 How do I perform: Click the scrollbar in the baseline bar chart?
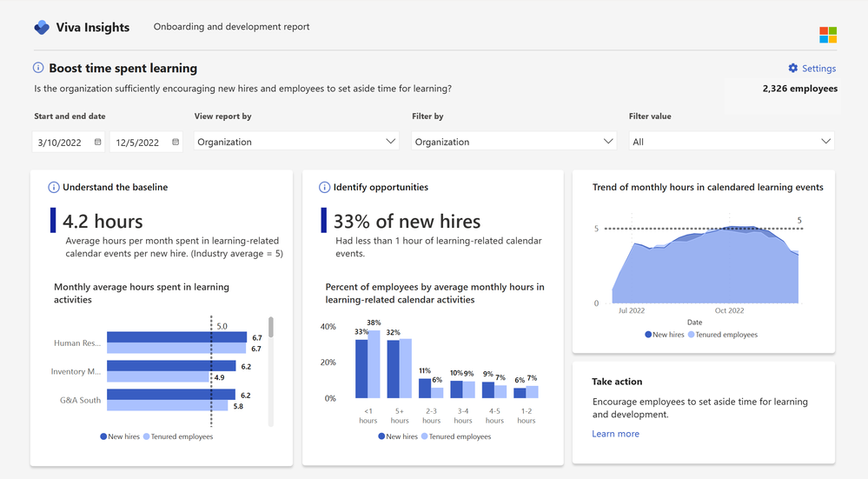(x=271, y=327)
